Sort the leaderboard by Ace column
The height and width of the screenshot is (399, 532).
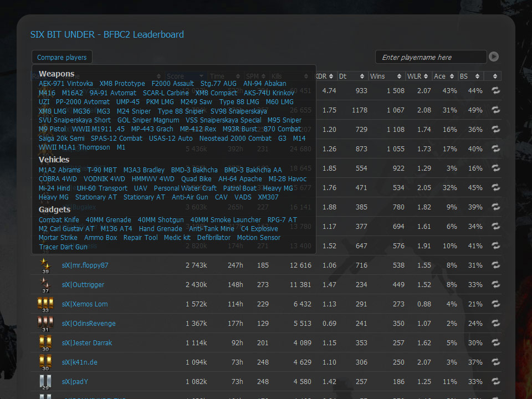pyautogui.click(x=444, y=76)
